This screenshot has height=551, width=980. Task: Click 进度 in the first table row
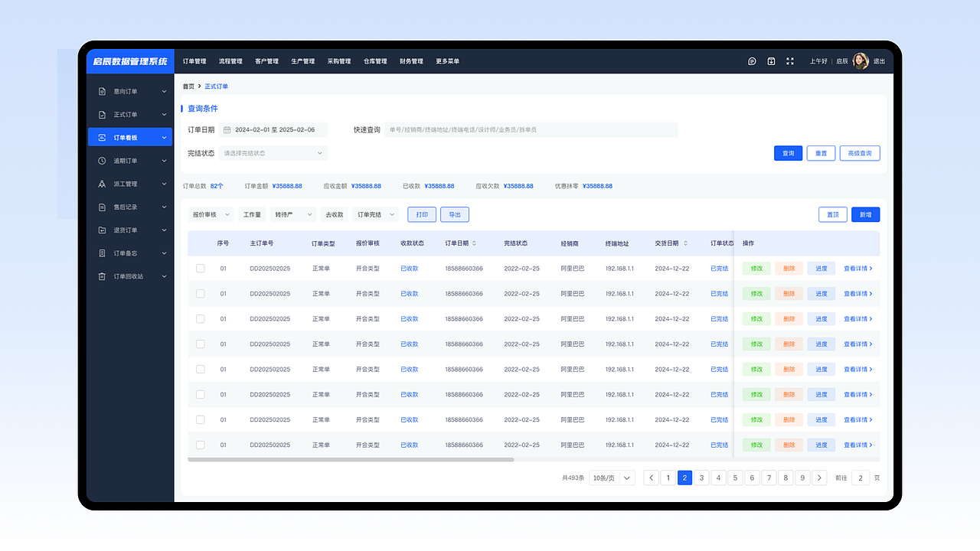[821, 269]
